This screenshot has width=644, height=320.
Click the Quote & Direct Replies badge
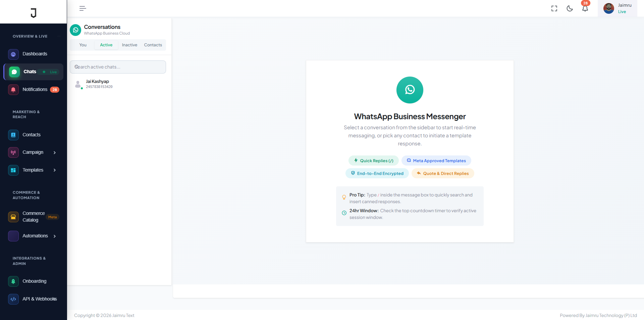443,173
